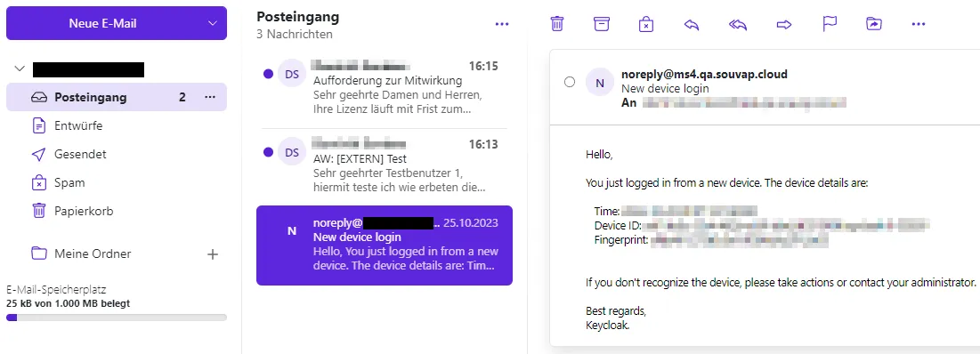Click the E-Mail-Speicherplatz usage bar

click(117, 318)
